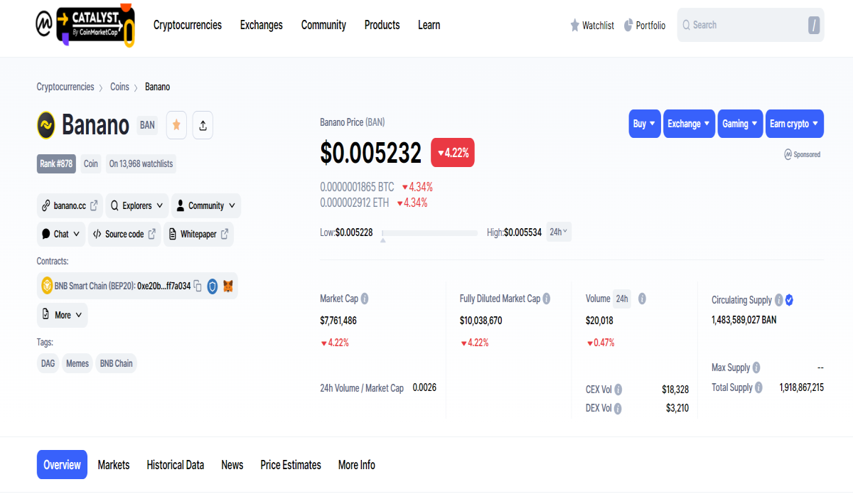
Task: Expand the Explorers dropdown
Action: pyautogui.click(x=137, y=205)
